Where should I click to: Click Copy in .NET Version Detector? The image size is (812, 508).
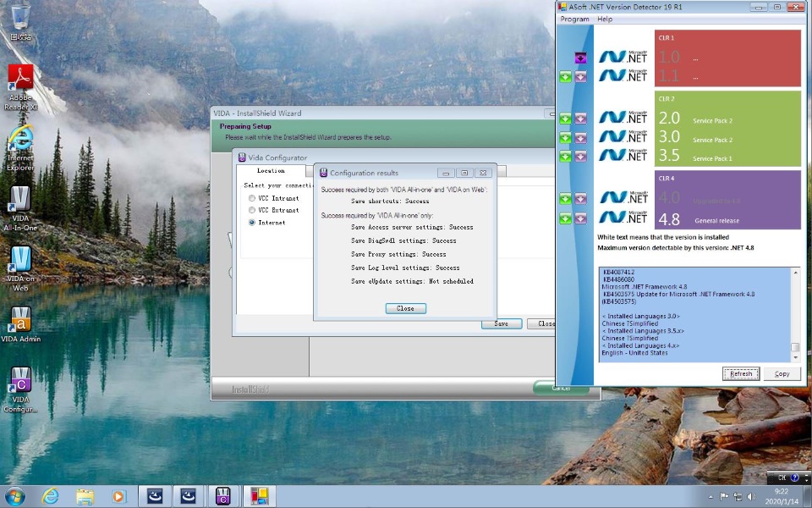pyautogui.click(x=782, y=373)
